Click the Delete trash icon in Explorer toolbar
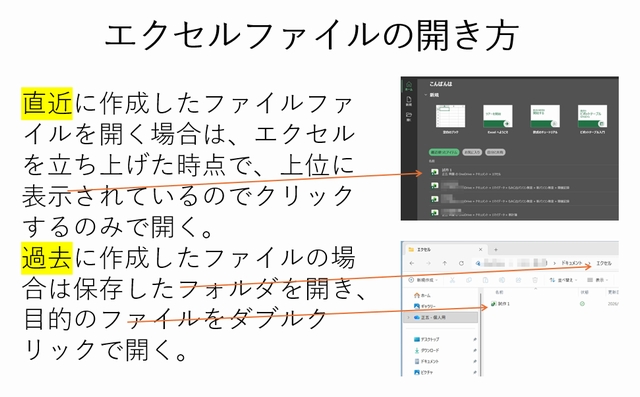 (x=535, y=280)
